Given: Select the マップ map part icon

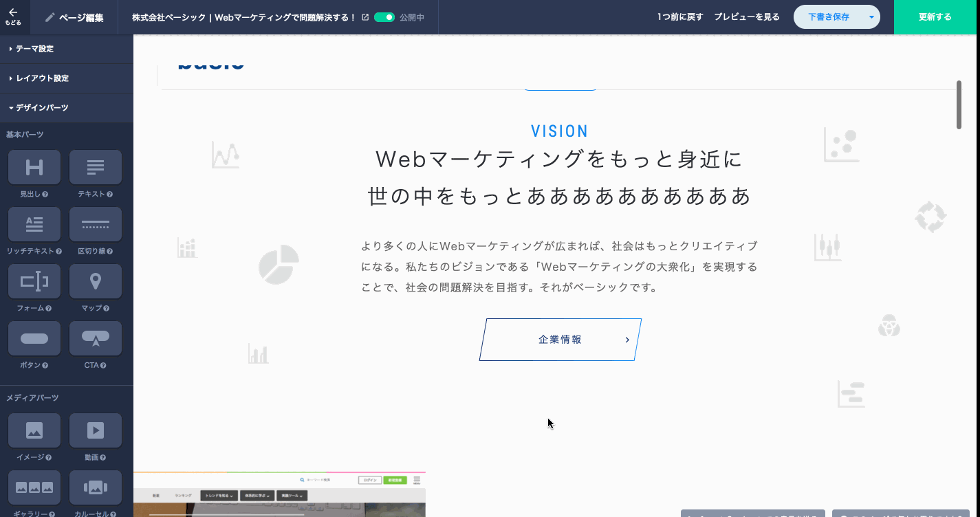Looking at the screenshot, I should click(96, 281).
